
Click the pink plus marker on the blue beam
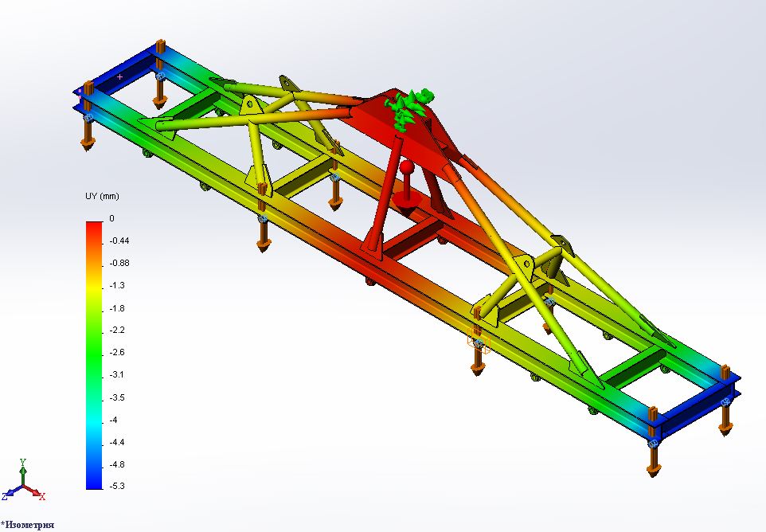119,77
